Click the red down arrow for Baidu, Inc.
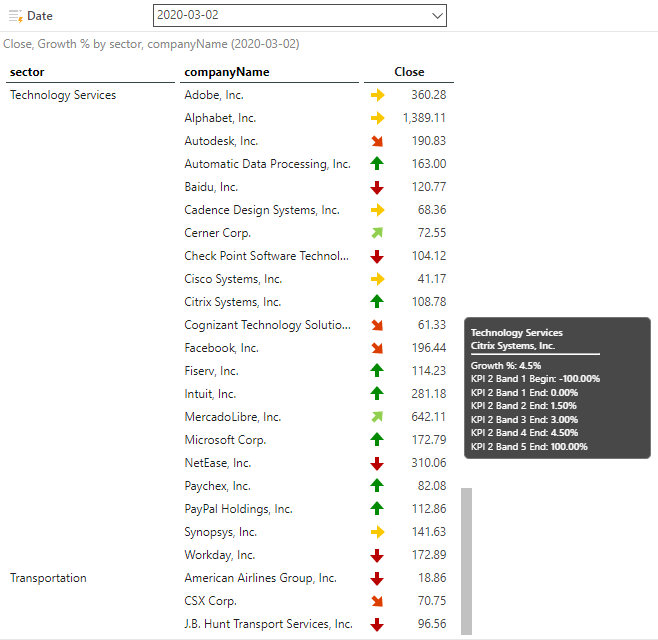The width and height of the screenshot is (658, 640). (377, 187)
